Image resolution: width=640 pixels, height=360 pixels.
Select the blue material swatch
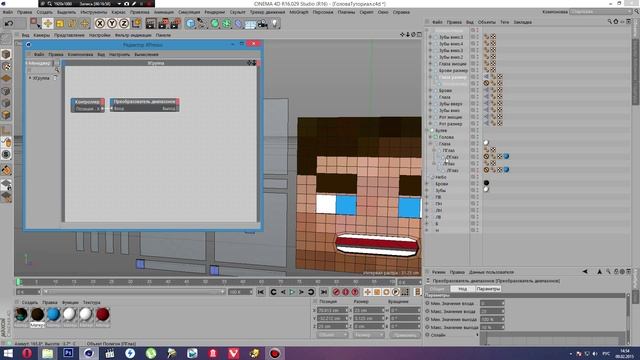click(x=53, y=314)
